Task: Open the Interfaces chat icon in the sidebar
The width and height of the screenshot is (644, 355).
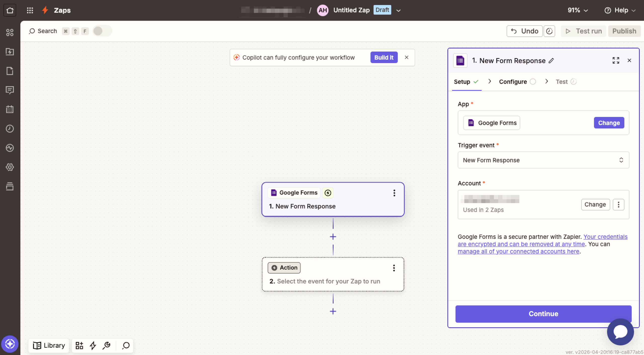Action: (x=10, y=90)
